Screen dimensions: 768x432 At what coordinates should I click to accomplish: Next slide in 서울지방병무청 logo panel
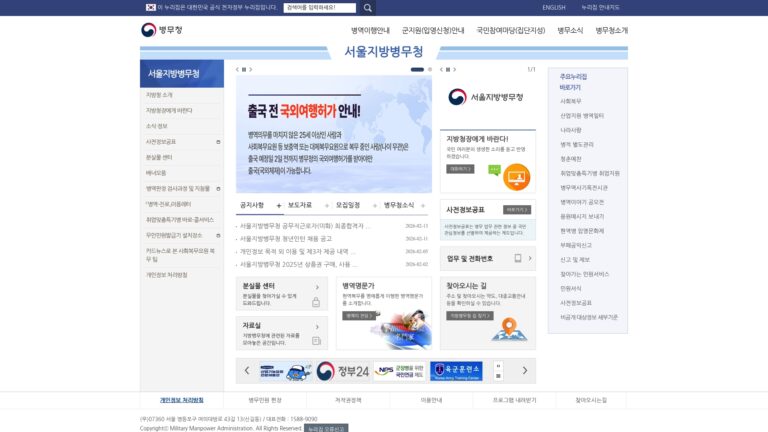pyautogui.click(x=455, y=70)
